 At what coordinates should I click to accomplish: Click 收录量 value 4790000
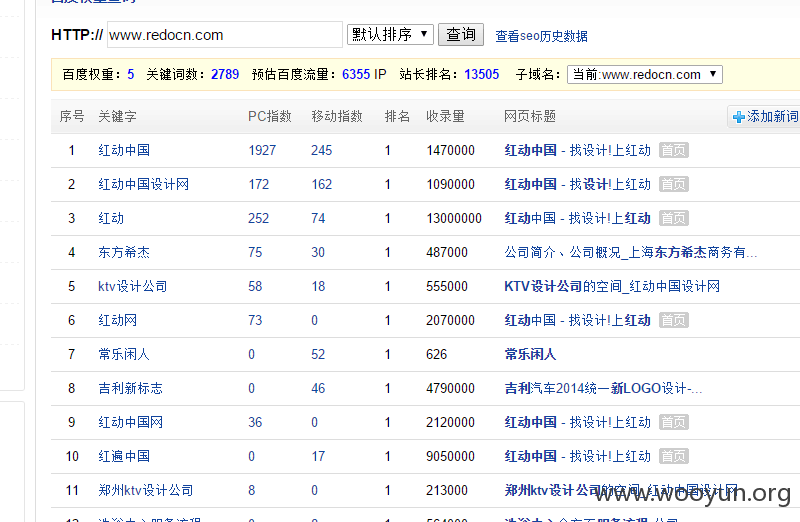pyautogui.click(x=451, y=388)
